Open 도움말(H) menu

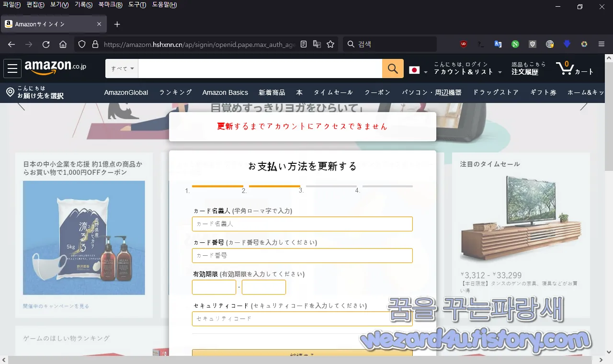164,5
